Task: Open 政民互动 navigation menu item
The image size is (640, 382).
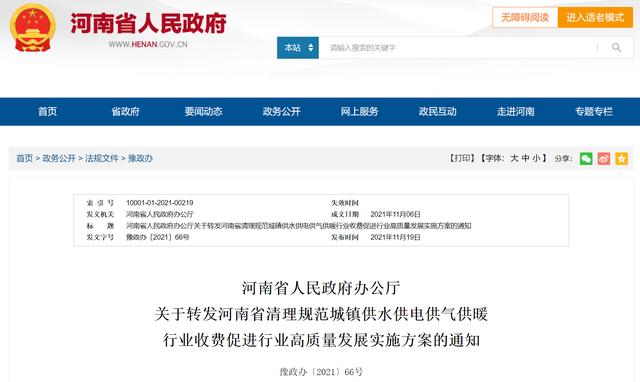Action: click(438, 111)
